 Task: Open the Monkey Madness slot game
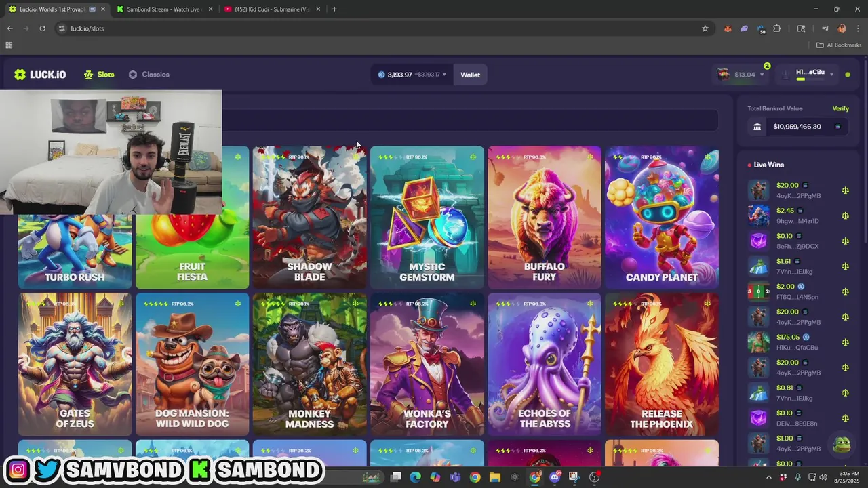(x=309, y=365)
